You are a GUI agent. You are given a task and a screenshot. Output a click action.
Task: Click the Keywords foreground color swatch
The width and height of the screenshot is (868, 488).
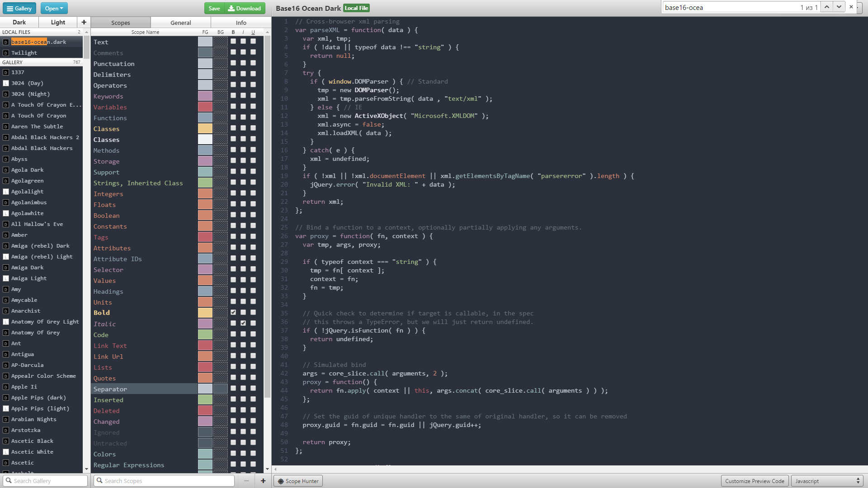tap(205, 96)
